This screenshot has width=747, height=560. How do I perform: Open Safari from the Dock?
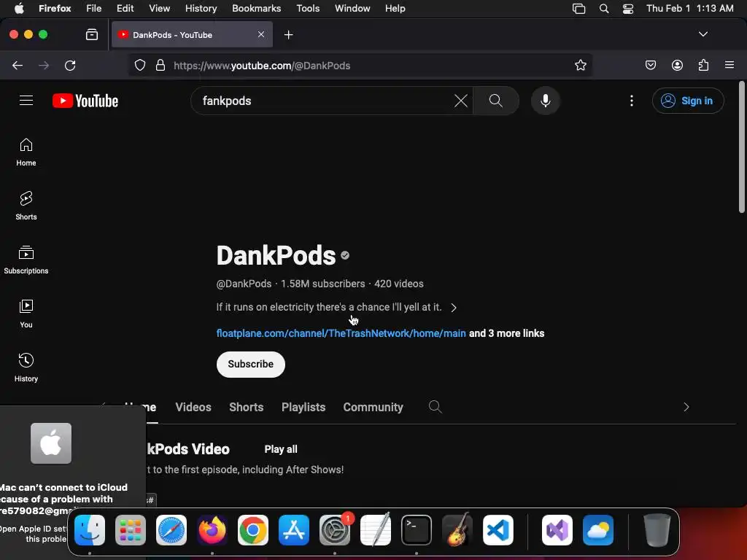point(171,530)
